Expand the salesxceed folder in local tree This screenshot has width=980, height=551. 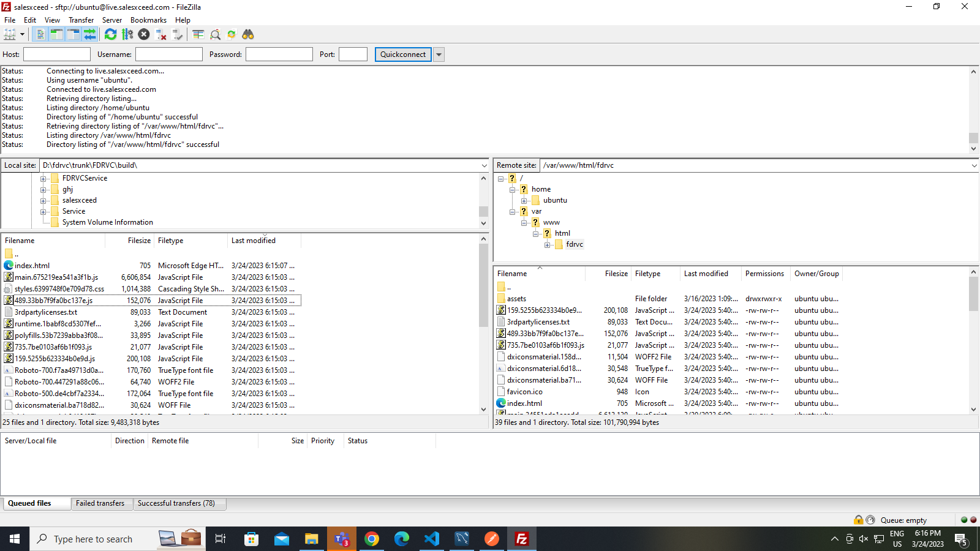[x=43, y=201]
